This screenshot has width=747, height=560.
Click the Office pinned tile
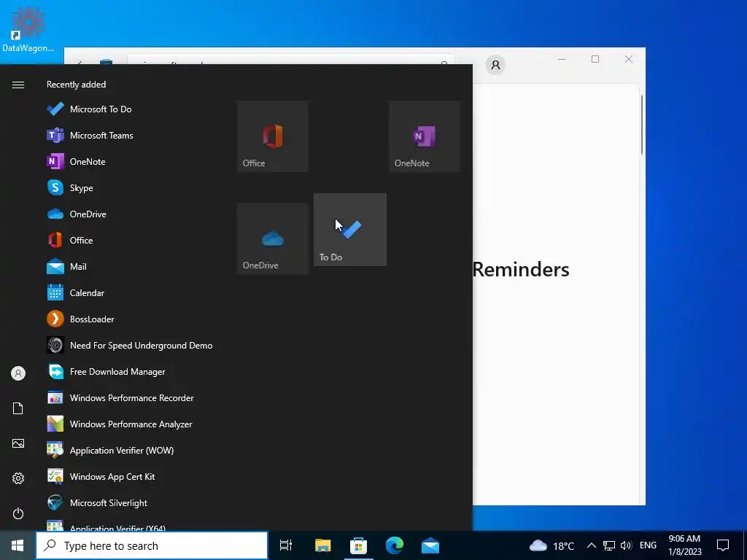click(x=273, y=136)
